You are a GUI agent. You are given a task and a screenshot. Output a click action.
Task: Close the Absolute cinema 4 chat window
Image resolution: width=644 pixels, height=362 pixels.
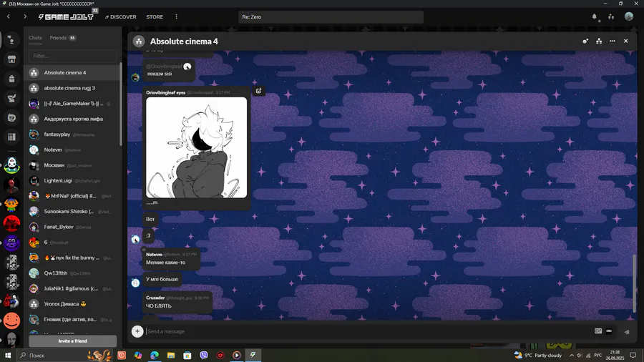tap(625, 41)
